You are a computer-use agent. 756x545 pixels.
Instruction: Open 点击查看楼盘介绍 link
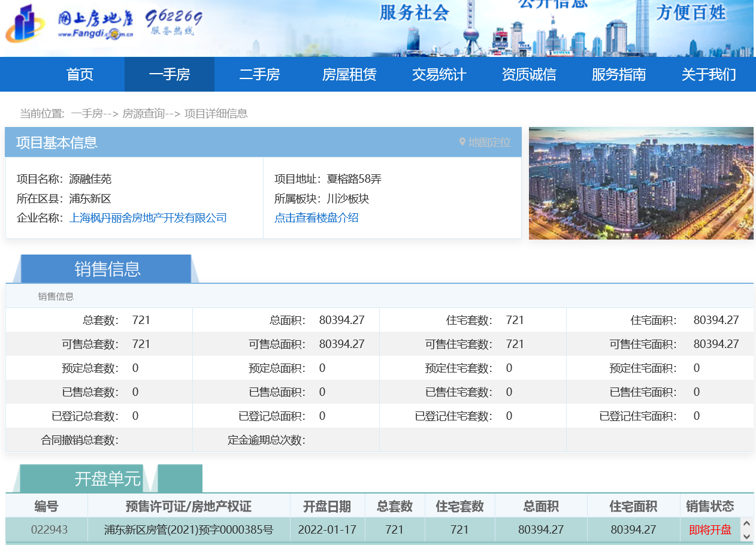click(x=316, y=218)
